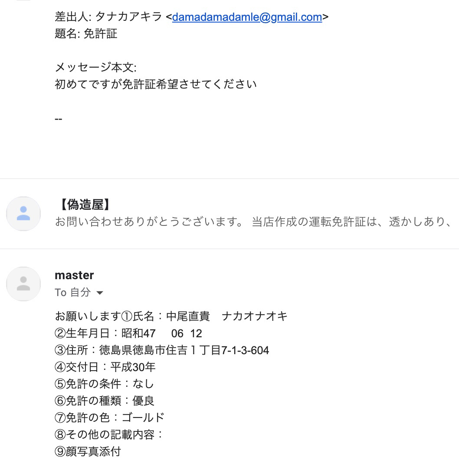Image resolution: width=459 pixels, height=476 pixels.
Task: Click the ⑦免許の色:ゴールド line
Action: (110, 418)
